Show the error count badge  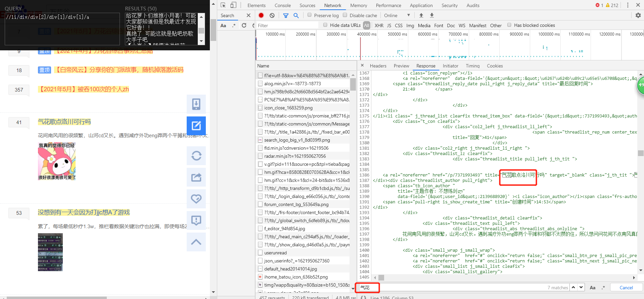[599, 5]
